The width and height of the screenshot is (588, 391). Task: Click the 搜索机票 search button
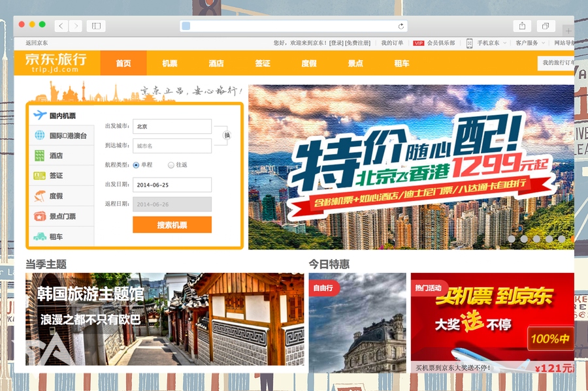[x=172, y=225]
